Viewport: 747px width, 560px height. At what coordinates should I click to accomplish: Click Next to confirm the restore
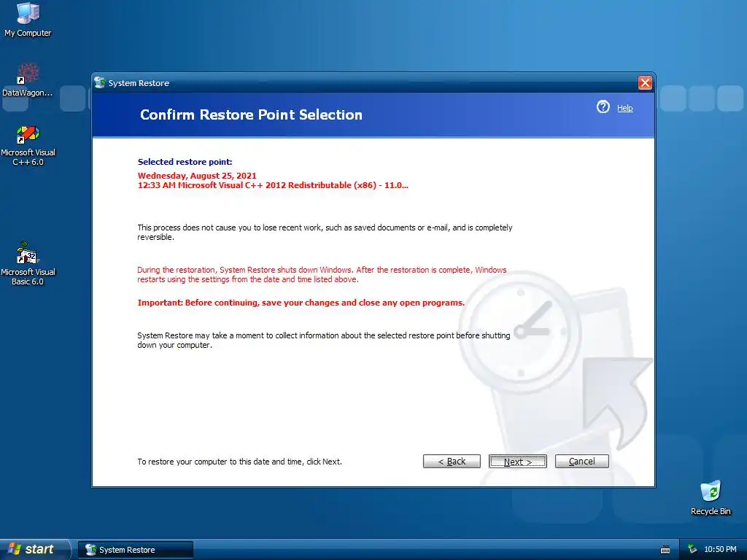pyautogui.click(x=517, y=461)
